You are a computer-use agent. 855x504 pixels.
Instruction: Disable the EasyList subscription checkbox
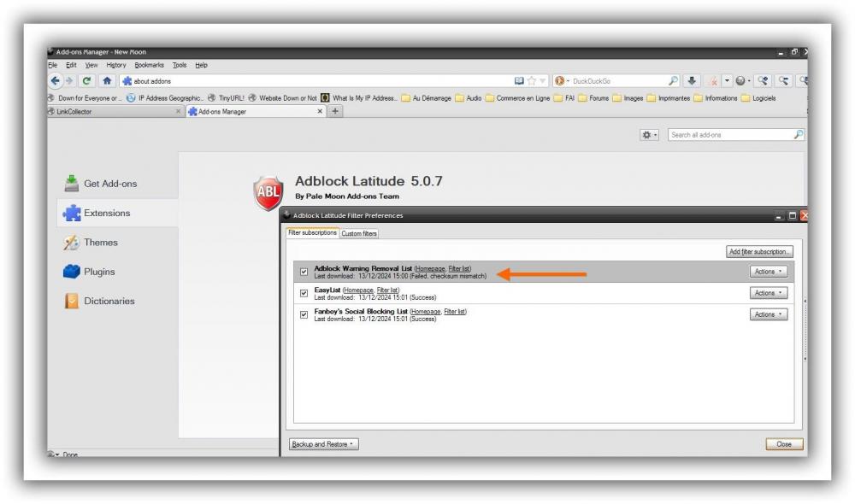[x=304, y=293]
